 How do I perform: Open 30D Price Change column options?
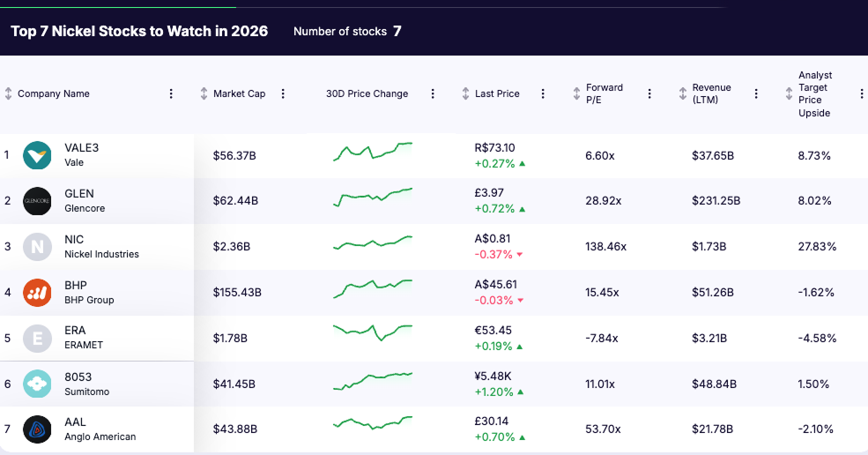click(433, 93)
